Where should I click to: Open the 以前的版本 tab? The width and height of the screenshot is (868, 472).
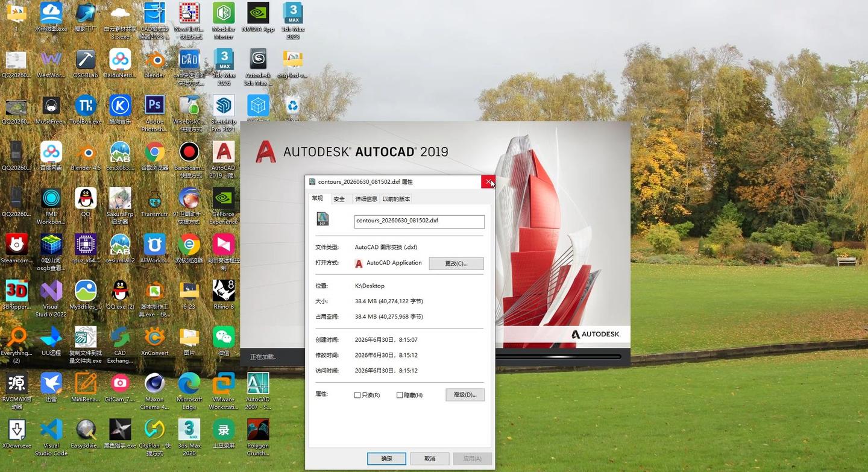pos(396,199)
